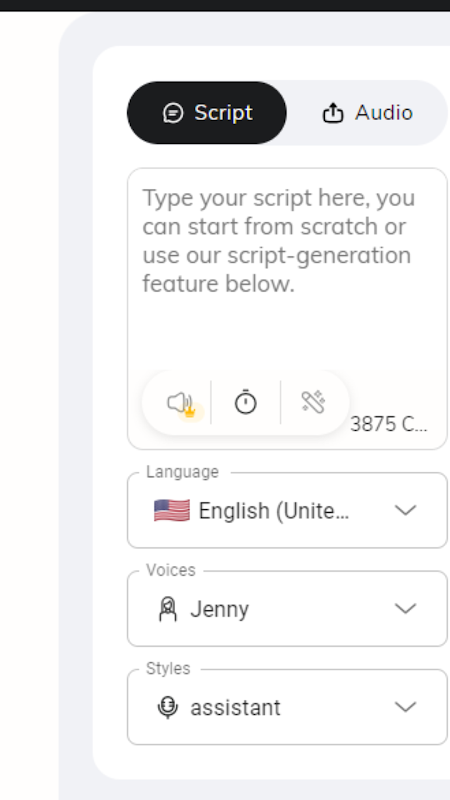
Task: Click the premium crown badge on speaker
Action: [x=190, y=411]
